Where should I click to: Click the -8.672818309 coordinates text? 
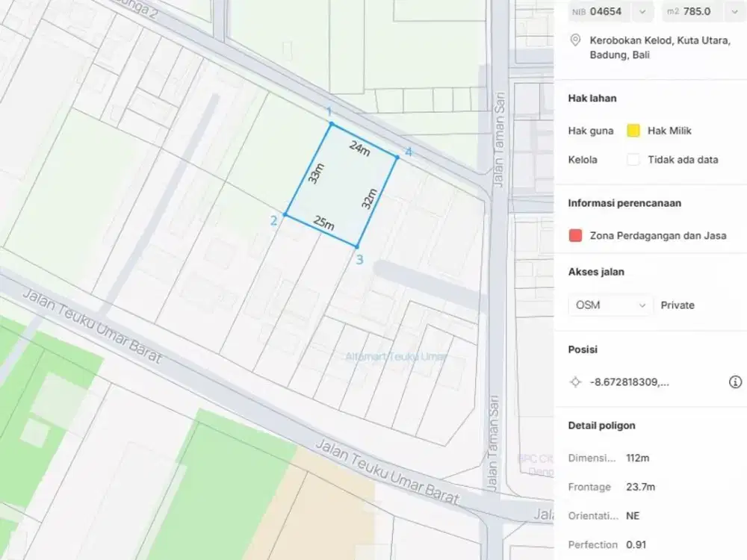629,382
